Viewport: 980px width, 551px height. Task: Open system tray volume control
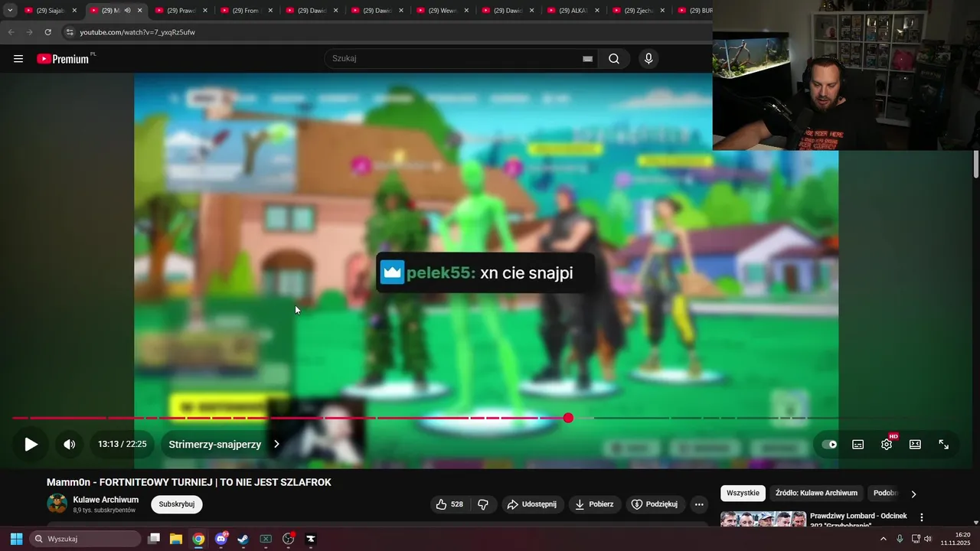point(928,539)
